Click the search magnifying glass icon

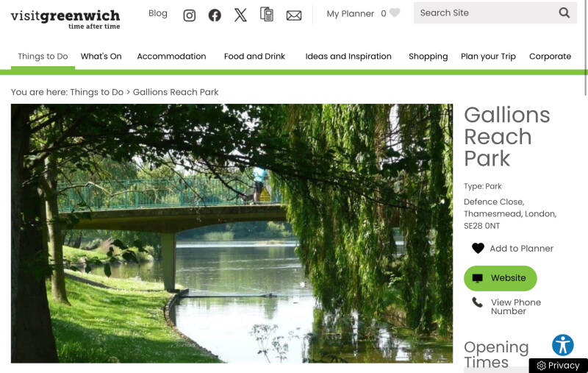[564, 13]
